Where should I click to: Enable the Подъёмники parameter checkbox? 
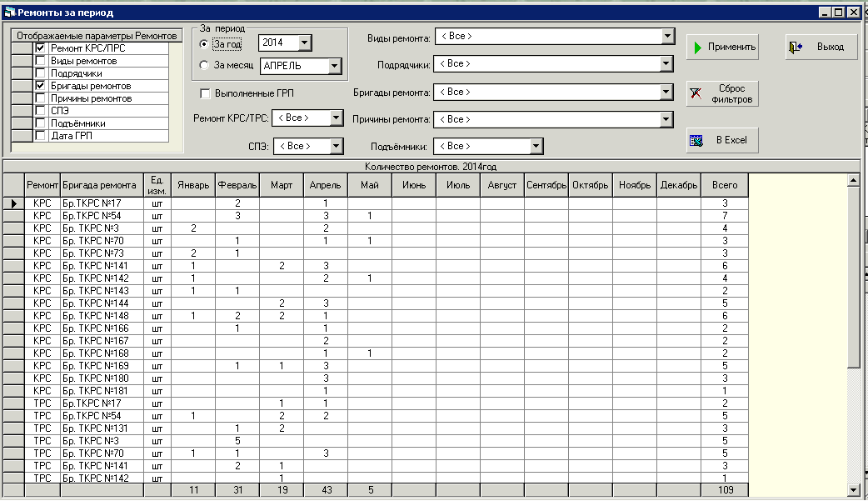click(40, 123)
